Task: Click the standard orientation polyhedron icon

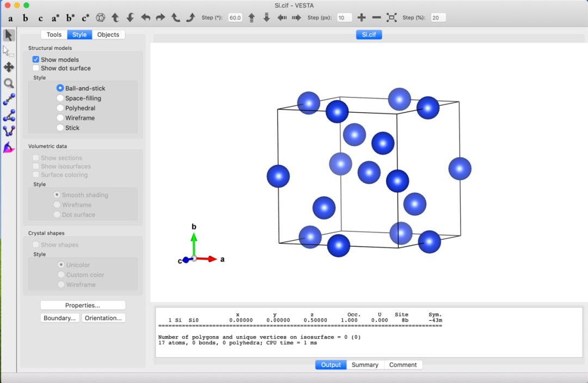Action: pos(101,17)
